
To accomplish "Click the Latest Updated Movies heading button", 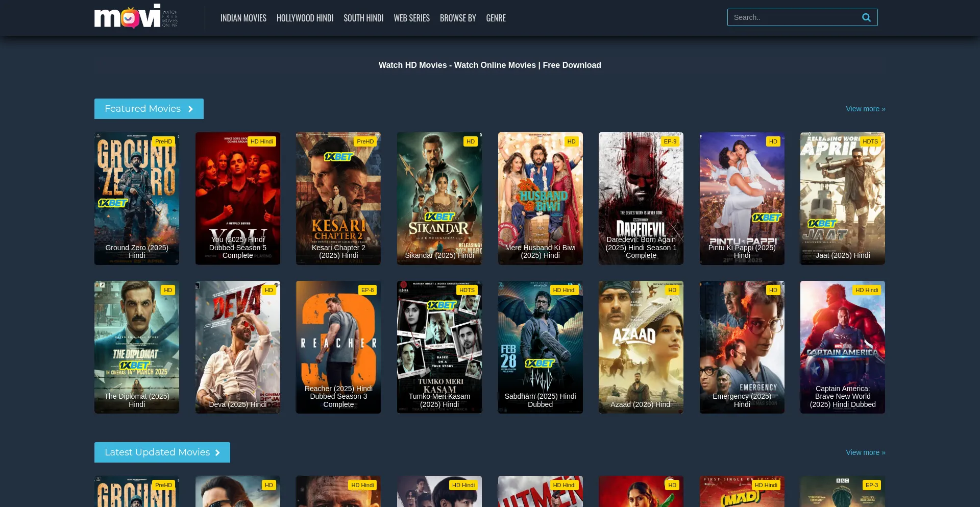I will pyautogui.click(x=162, y=452).
